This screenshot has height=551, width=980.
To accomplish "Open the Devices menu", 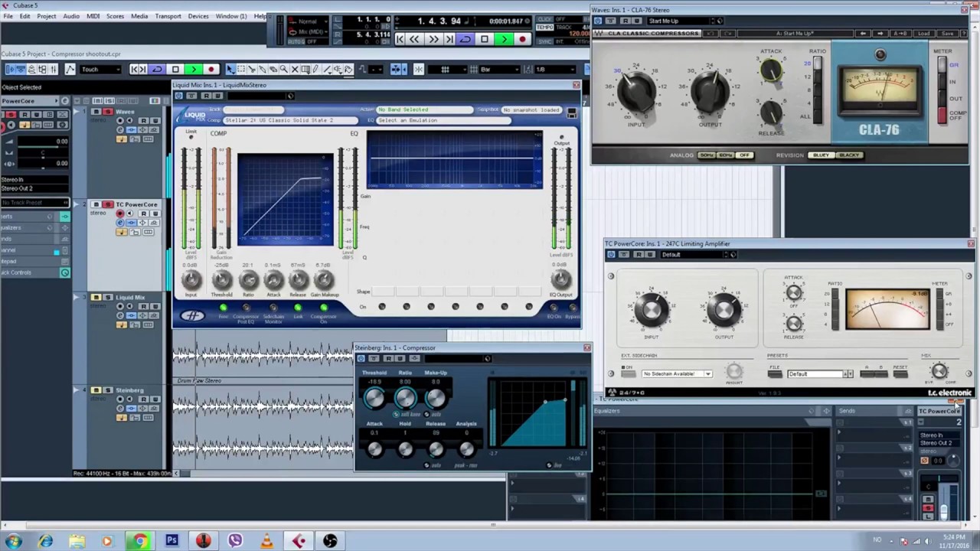I will pos(198,16).
